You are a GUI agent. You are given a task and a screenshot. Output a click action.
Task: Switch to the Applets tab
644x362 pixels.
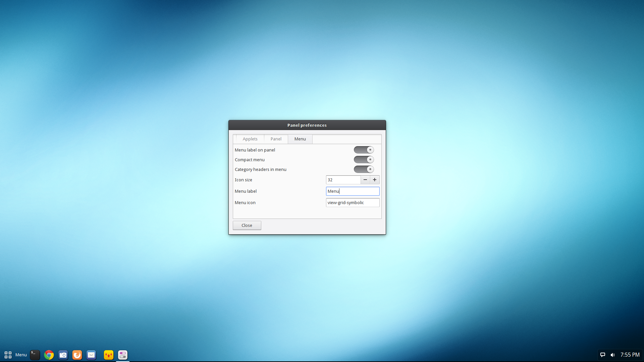(250, 139)
